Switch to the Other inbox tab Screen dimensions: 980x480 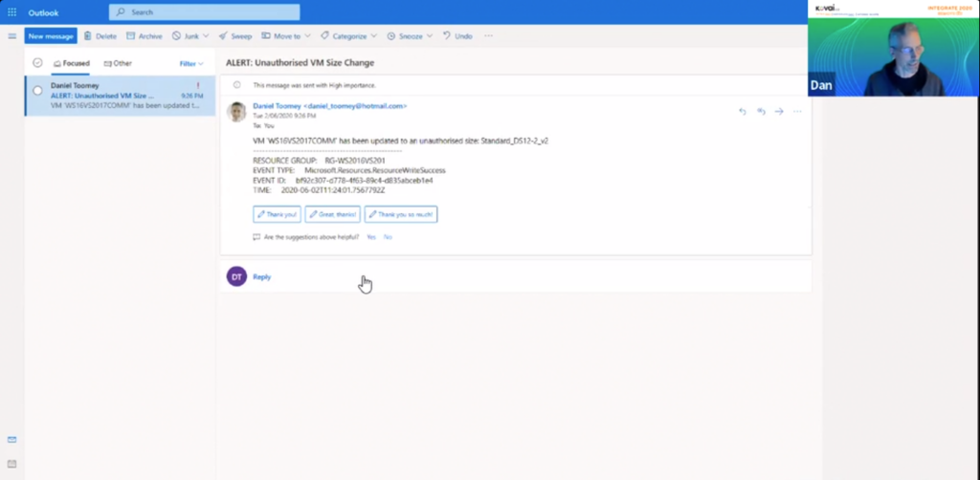pyautogui.click(x=118, y=63)
